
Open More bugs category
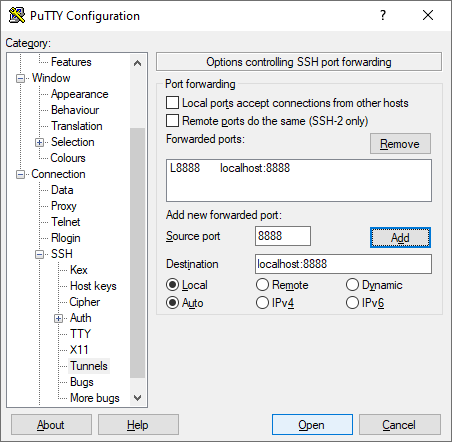[95, 398]
